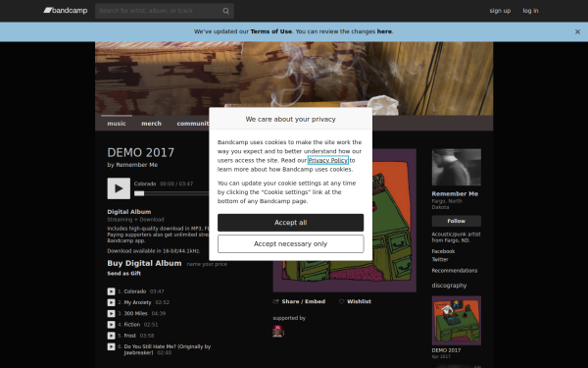
Task: Focus the artist, album, or track search field
Action: pyautogui.click(x=165, y=11)
